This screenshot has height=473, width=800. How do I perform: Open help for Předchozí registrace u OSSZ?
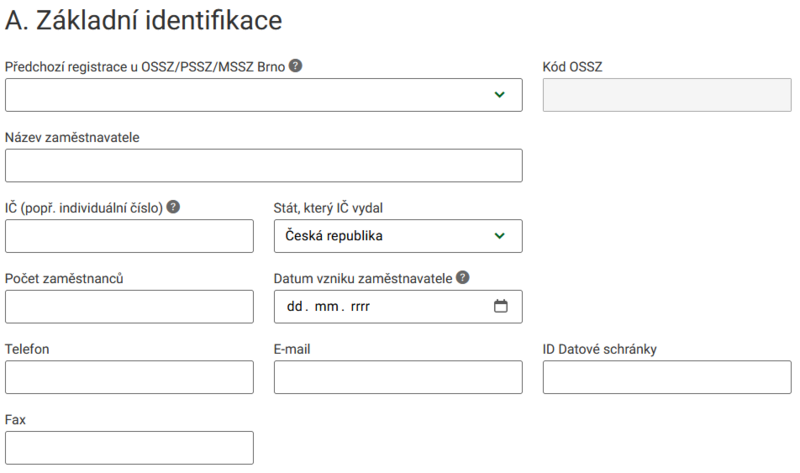pos(295,66)
